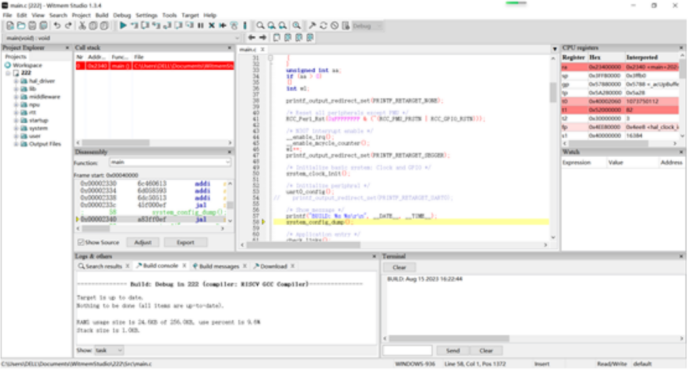Click the Adjust button in Disassembly
This screenshot has height=371, width=689.
point(143,242)
